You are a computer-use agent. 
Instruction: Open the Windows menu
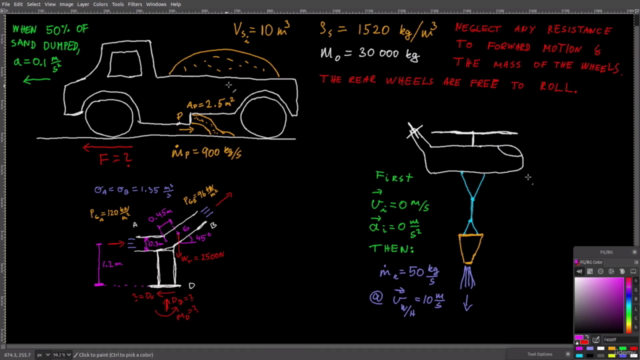(x=156, y=4)
